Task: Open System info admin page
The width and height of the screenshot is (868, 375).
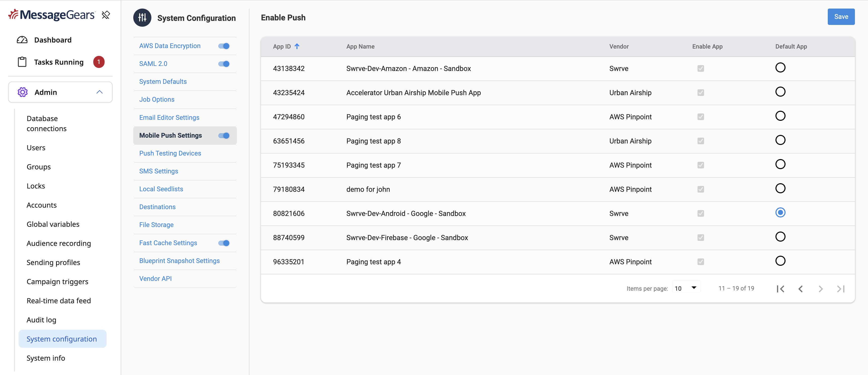Action: coord(46,358)
